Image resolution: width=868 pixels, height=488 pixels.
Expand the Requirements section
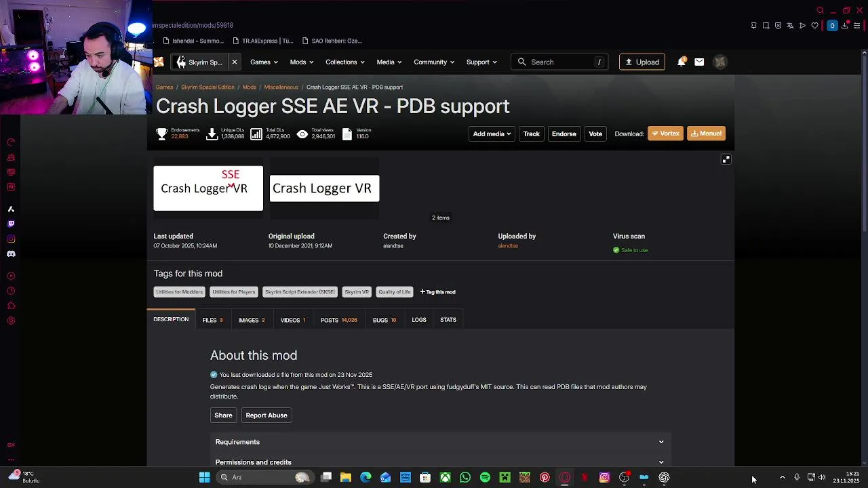pyautogui.click(x=440, y=442)
